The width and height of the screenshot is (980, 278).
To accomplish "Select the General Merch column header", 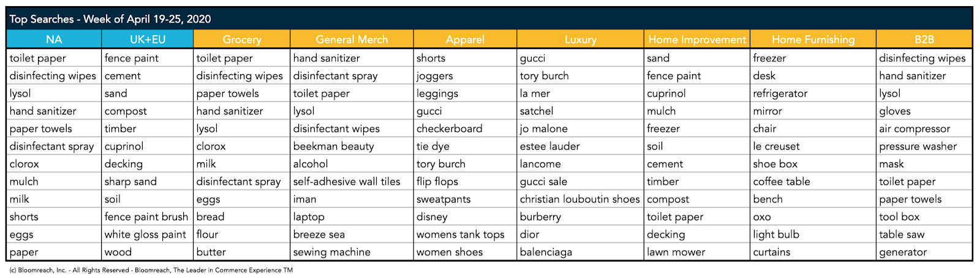I will coord(352,39).
